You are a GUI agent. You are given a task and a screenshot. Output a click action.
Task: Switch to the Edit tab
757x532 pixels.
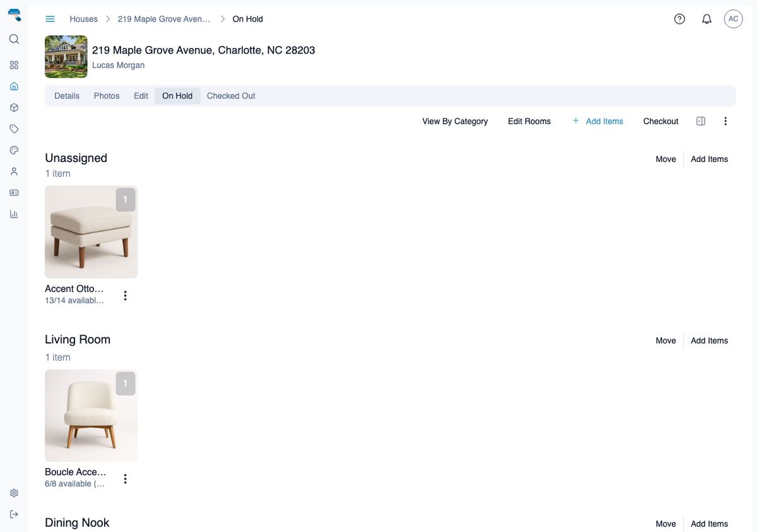pos(141,96)
